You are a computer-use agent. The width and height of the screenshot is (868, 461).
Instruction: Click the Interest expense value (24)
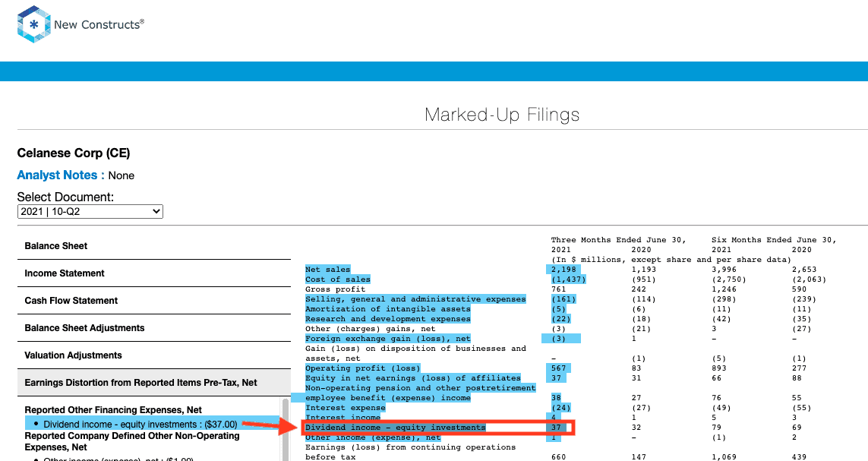click(561, 408)
